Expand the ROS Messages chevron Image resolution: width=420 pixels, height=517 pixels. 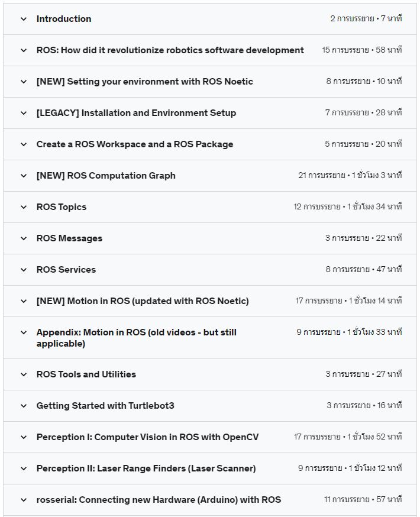pos(24,238)
